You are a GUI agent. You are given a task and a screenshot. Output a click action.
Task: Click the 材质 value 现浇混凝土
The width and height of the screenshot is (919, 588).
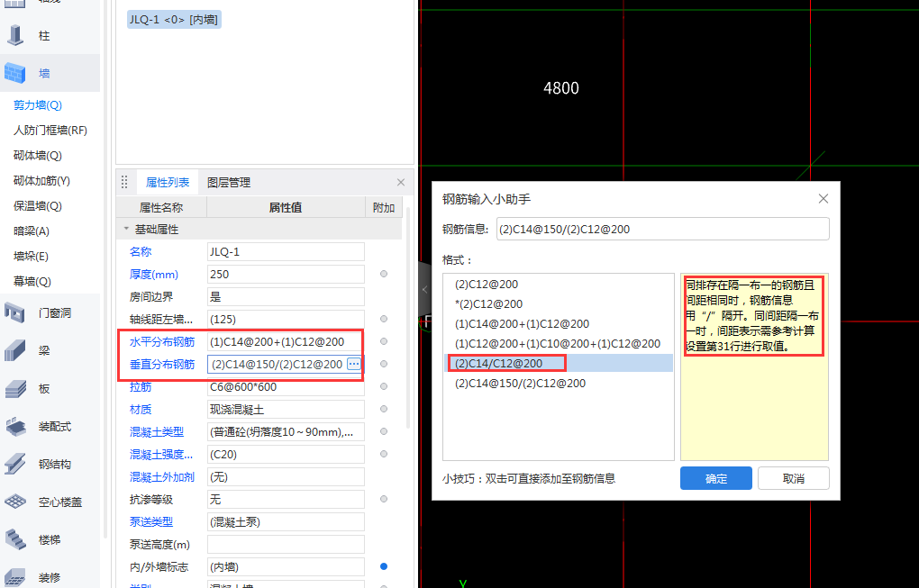pyautogui.click(x=286, y=409)
